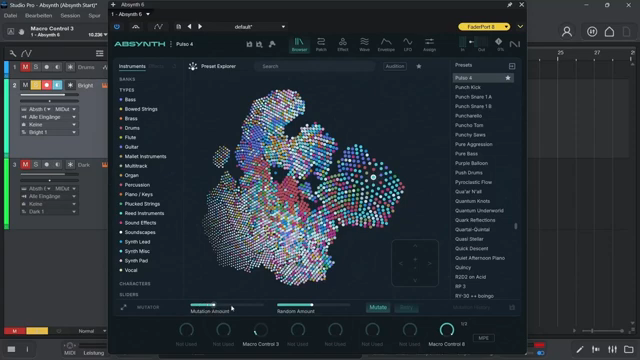Click the presets list scrollbar
This screenshot has width=640, height=360.
click(516, 226)
